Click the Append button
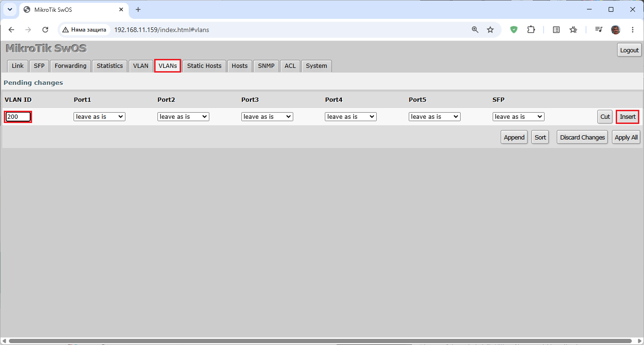The height and width of the screenshot is (345, 644). click(514, 137)
